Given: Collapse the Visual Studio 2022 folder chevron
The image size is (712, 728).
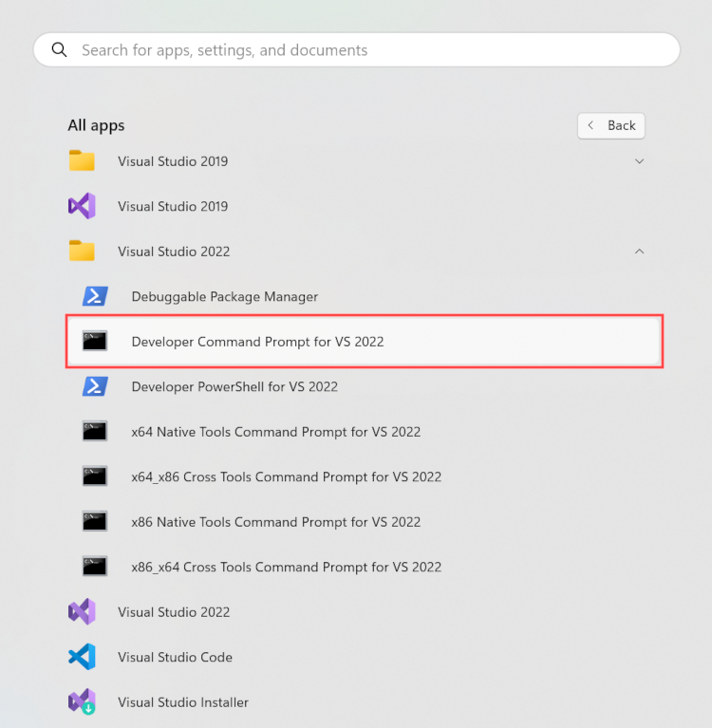Looking at the screenshot, I should pos(639,252).
